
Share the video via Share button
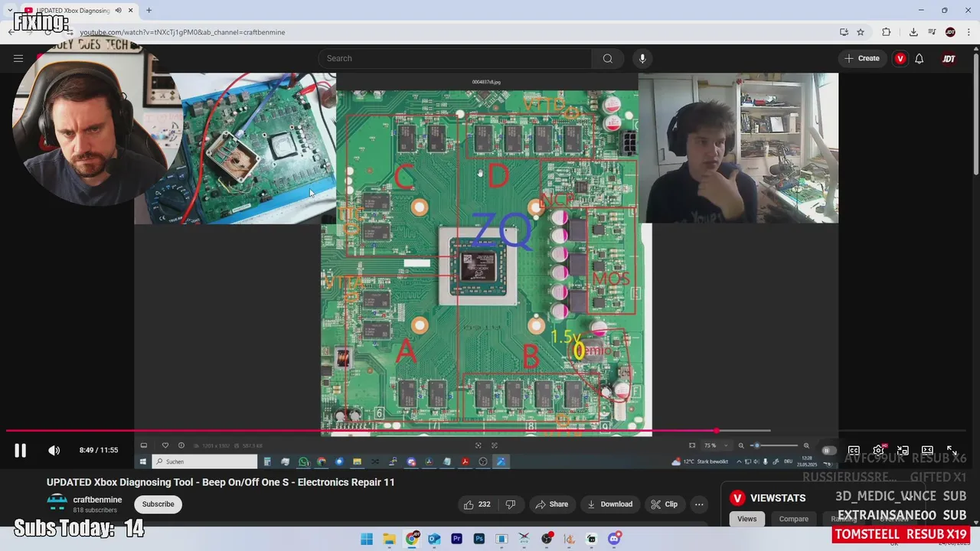(551, 504)
